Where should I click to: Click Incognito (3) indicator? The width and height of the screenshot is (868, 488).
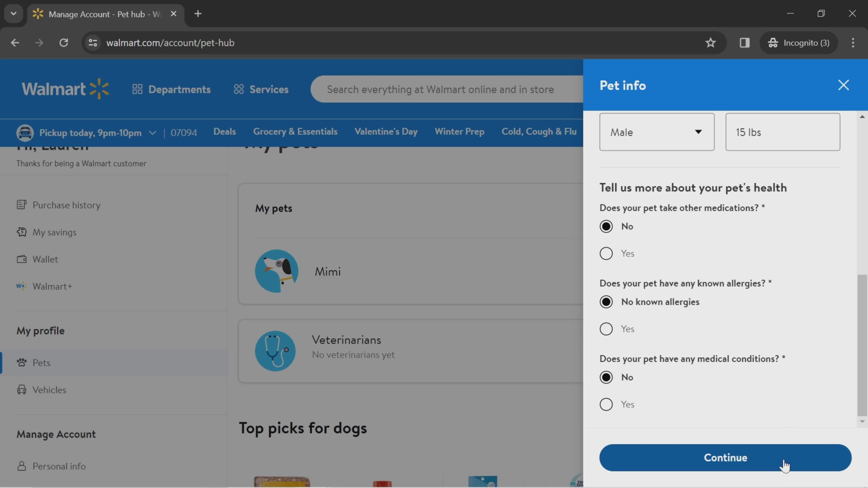(x=798, y=43)
